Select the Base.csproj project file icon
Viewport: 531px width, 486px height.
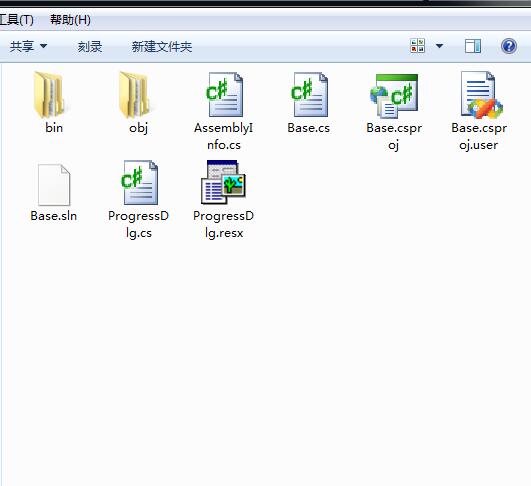pyautogui.click(x=395, y=96)
